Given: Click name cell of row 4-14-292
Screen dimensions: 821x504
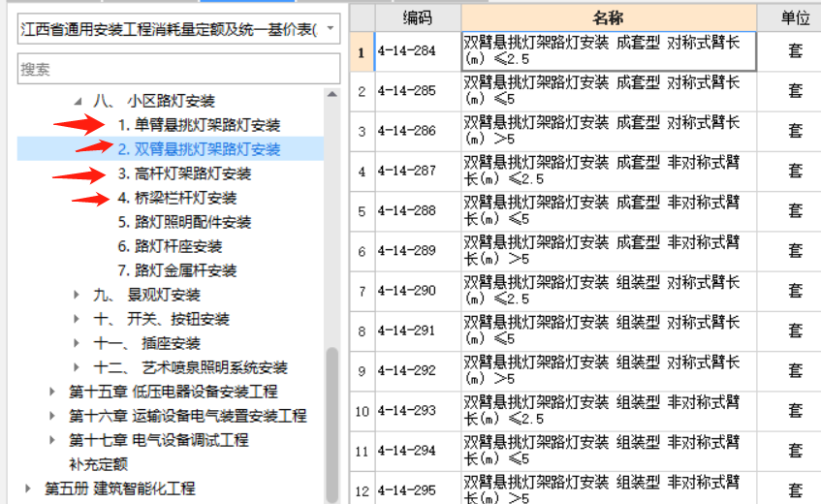Looking at the screenshot, I should coord(609,370).
